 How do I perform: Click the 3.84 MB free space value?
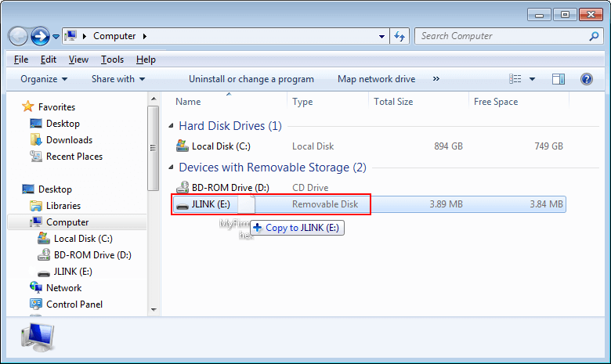pyautogui.click(x=546, y=204)
